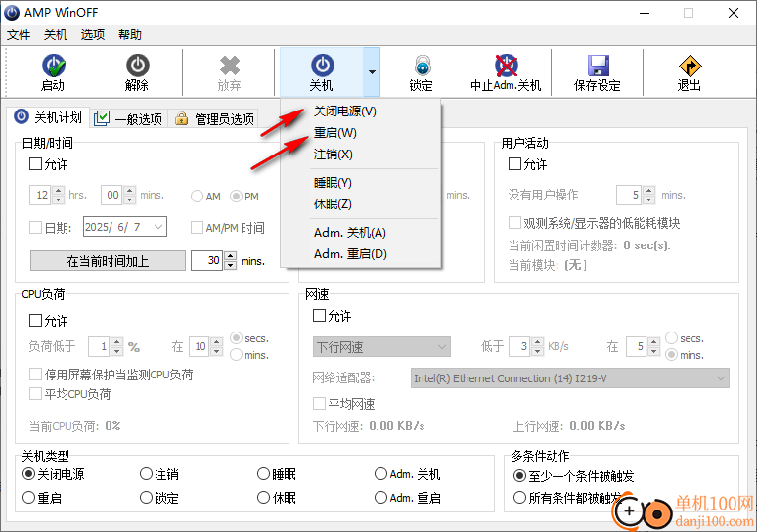Open the 关机 menu in menu bar
This screenshot has width=757, height=532.
pos(56,35)
